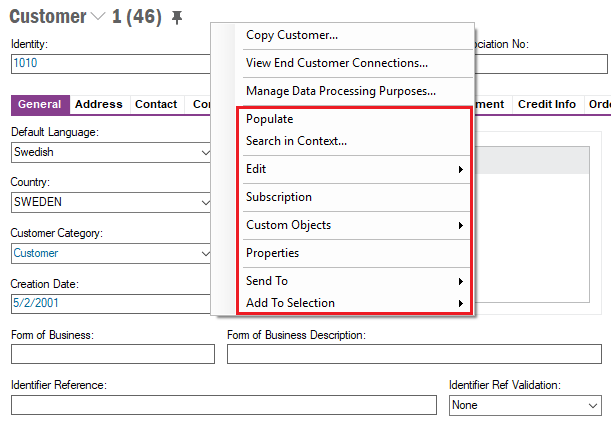
Task: Open the Default Language dropdown
Action: (x=205, y=153)
